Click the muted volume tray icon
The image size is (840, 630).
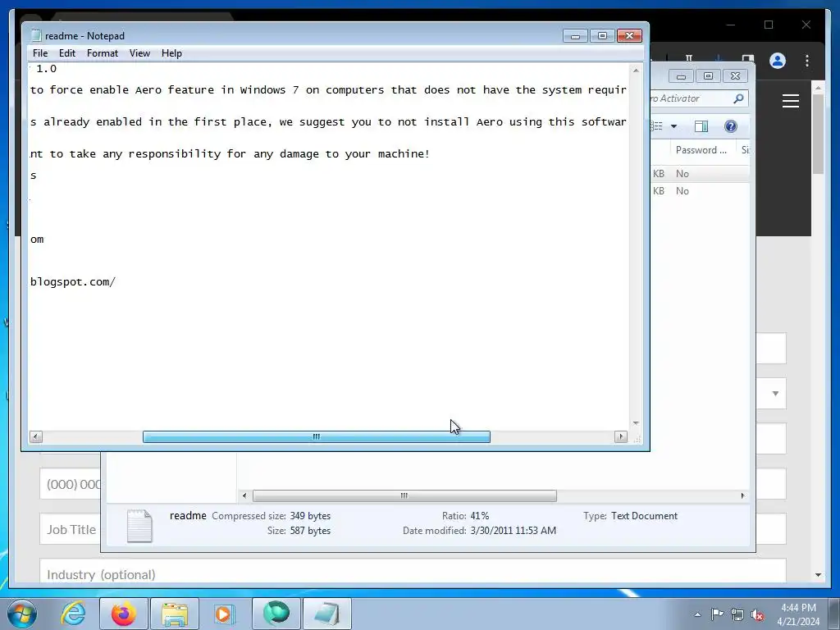click(757, 614)
